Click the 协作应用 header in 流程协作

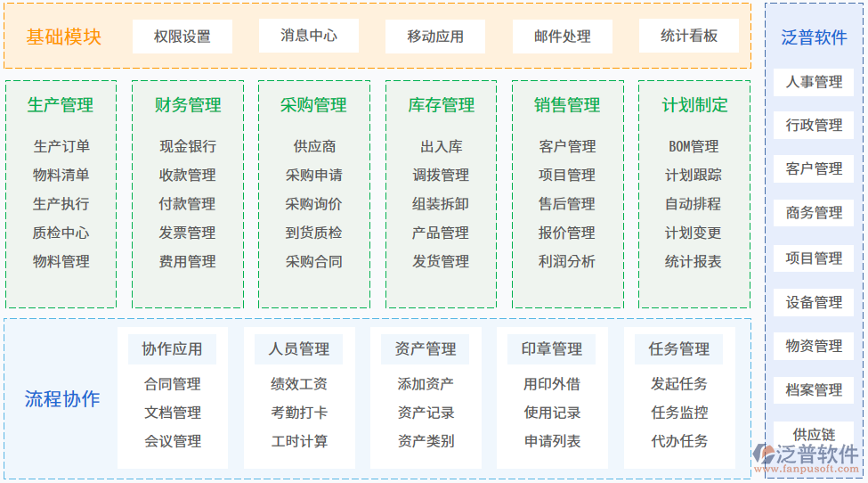(x=173, y=349)
